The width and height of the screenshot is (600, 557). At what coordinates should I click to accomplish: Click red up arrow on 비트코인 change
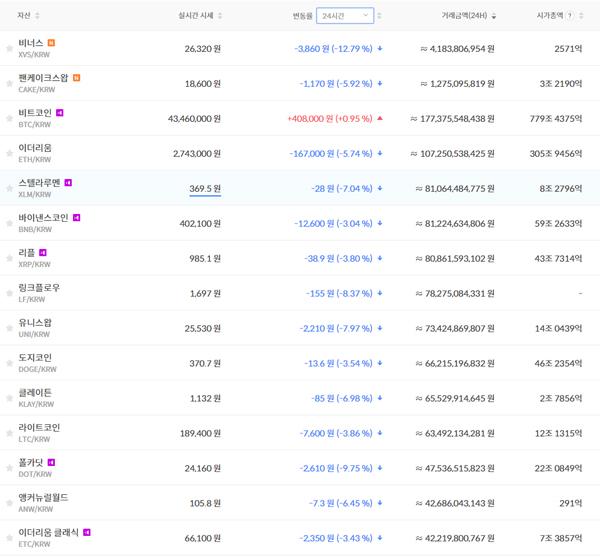380,118
